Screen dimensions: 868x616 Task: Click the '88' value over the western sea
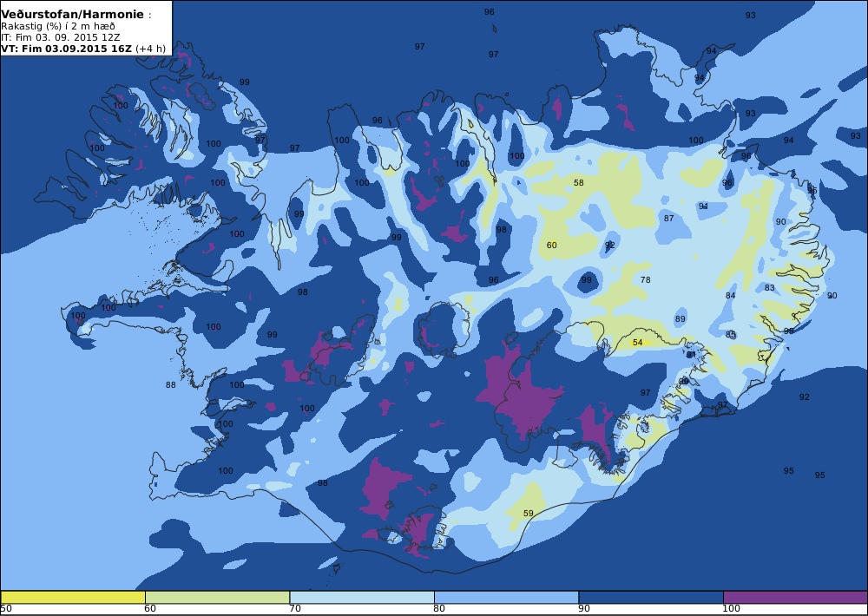pyautogui.click(x=170, y=384)
